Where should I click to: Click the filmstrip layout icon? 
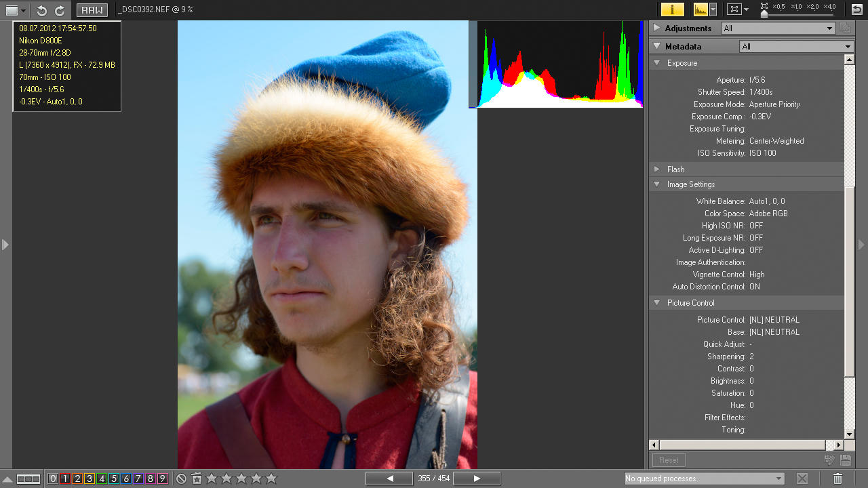(28, 479)
